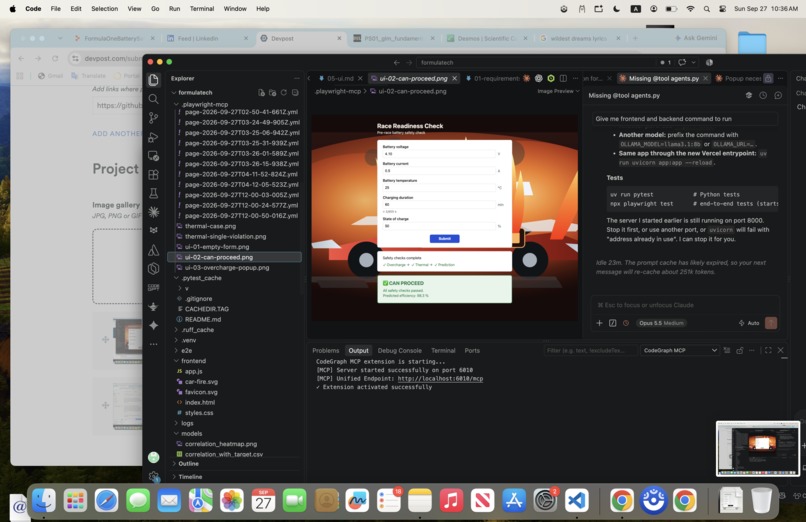Click the Output filter text field
Screen dimensions: 806x522
tap(589, 350)
